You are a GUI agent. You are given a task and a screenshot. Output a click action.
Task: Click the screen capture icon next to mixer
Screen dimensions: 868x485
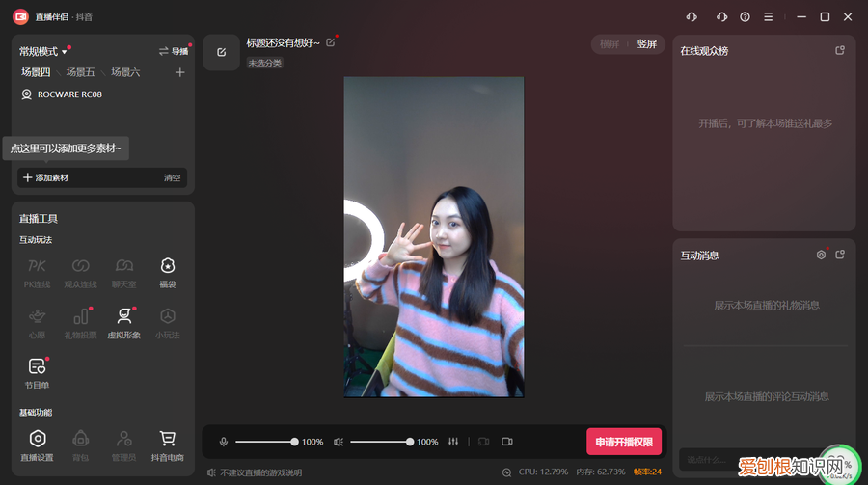coord(484,442)
